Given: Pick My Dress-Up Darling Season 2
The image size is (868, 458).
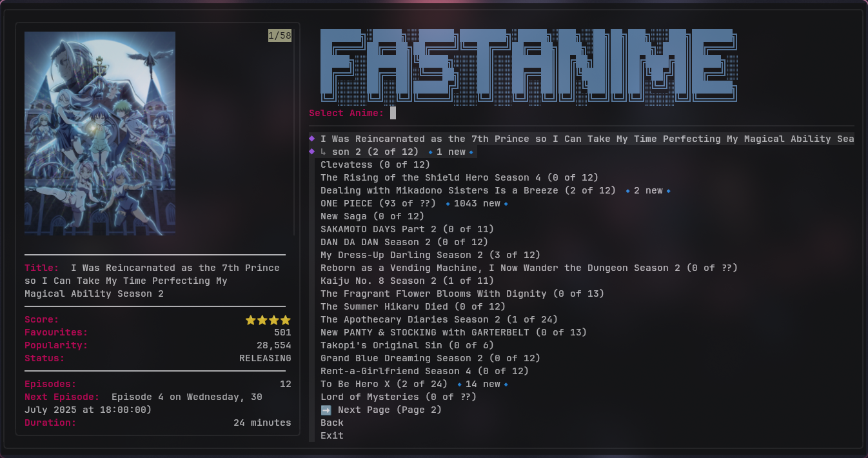Looking at the screenshot, I should click(x=431, y=255).
